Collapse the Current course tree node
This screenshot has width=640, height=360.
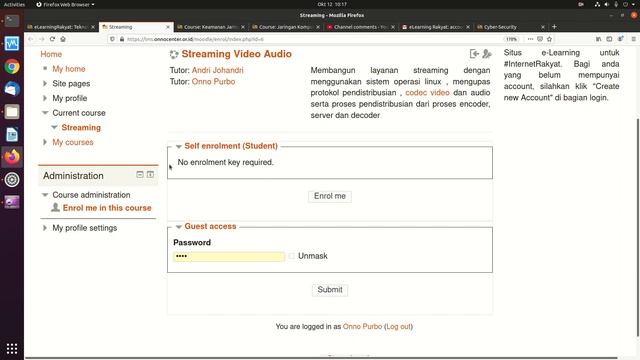click(45, 113)
